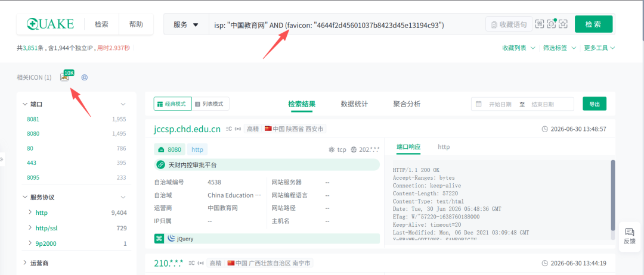Image resolution: width=644 pixels, height=275 pixels.
Task: Open the 数据统计 tab
Action: pos(354,104)
